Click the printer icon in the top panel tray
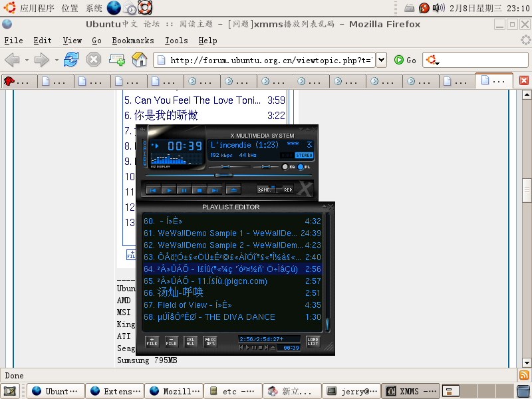532x399 pixels. (x=410, y=8)
